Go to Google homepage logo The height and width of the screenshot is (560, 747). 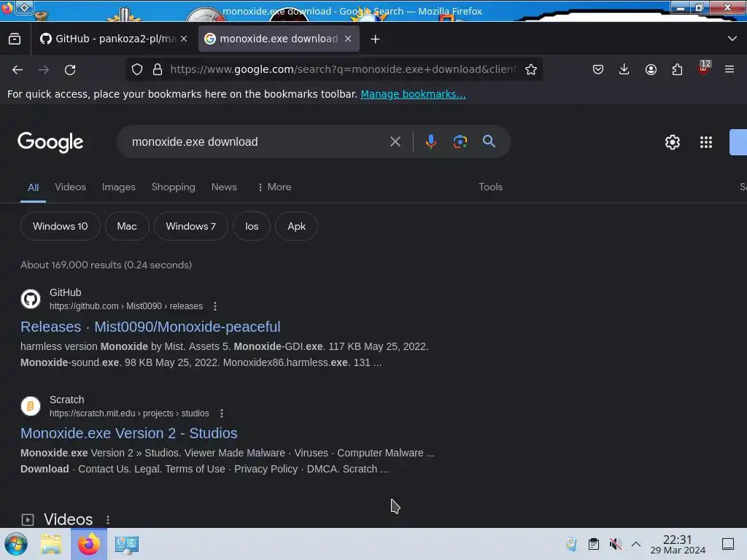click(x=50, y=142)
